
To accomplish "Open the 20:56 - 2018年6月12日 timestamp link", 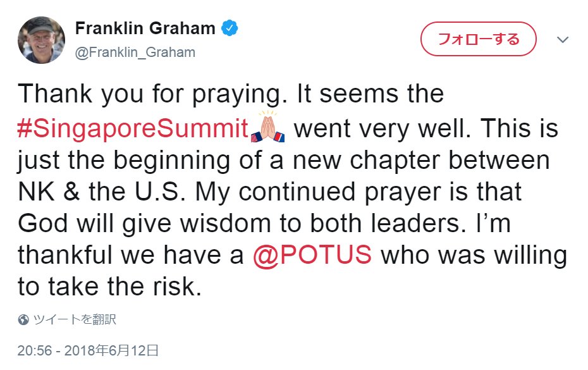I will tap(88, 350).
